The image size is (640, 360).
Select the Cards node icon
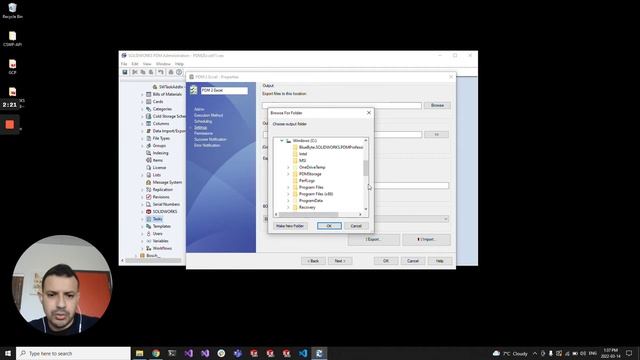point(149,102)
